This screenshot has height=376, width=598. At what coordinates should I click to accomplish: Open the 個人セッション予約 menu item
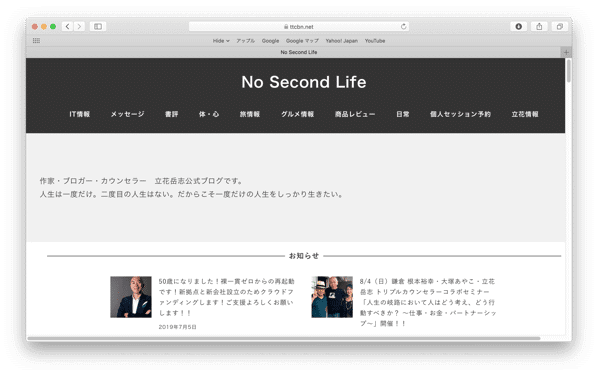pos(460,114)
